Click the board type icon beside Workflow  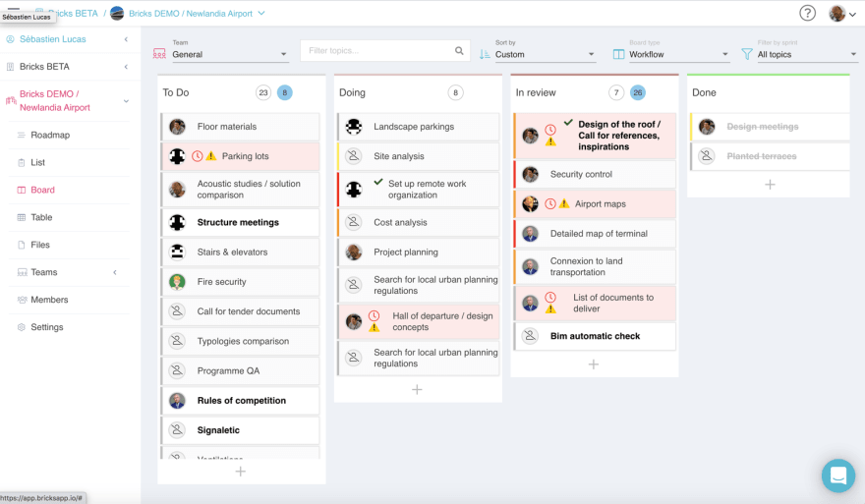pos(618,54)
